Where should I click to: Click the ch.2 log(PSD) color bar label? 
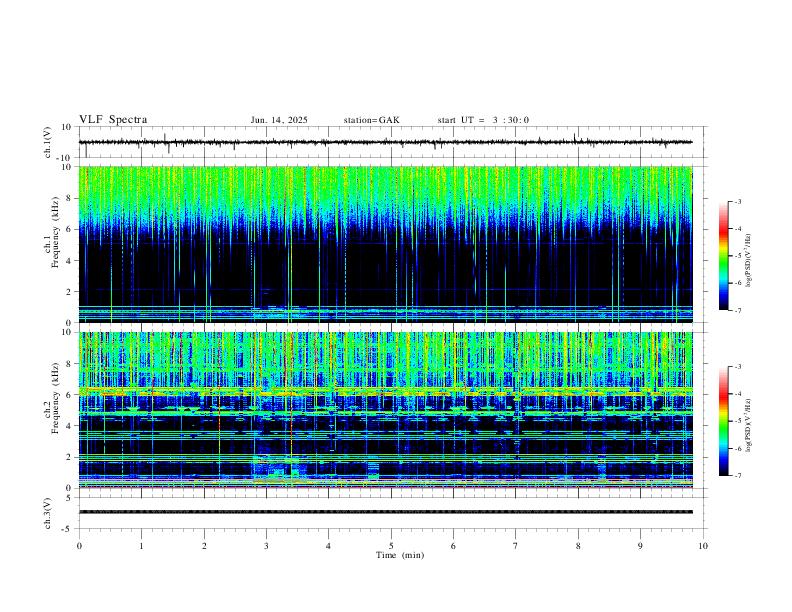[748, 425]
